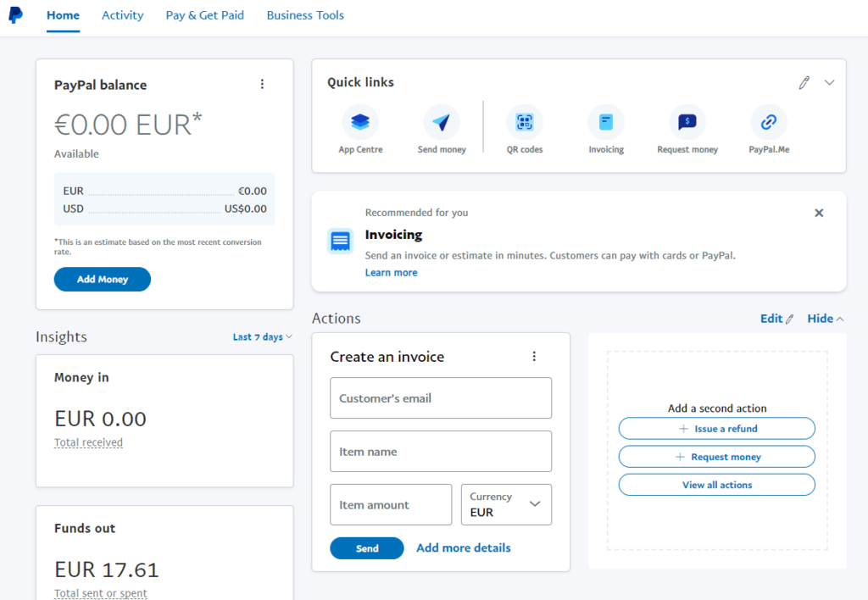Open the Business Tools menu

click(x=305, y=15)
